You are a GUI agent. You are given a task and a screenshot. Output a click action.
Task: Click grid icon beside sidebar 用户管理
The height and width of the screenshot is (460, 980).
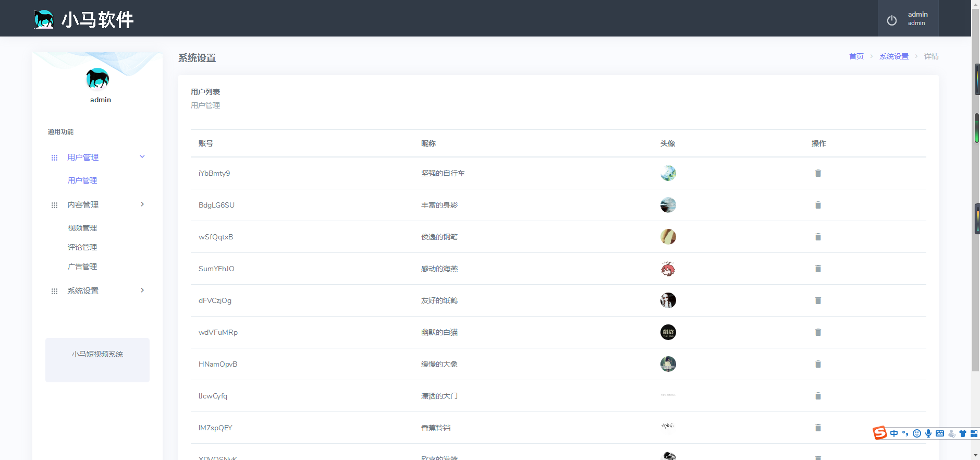point(54,158)
